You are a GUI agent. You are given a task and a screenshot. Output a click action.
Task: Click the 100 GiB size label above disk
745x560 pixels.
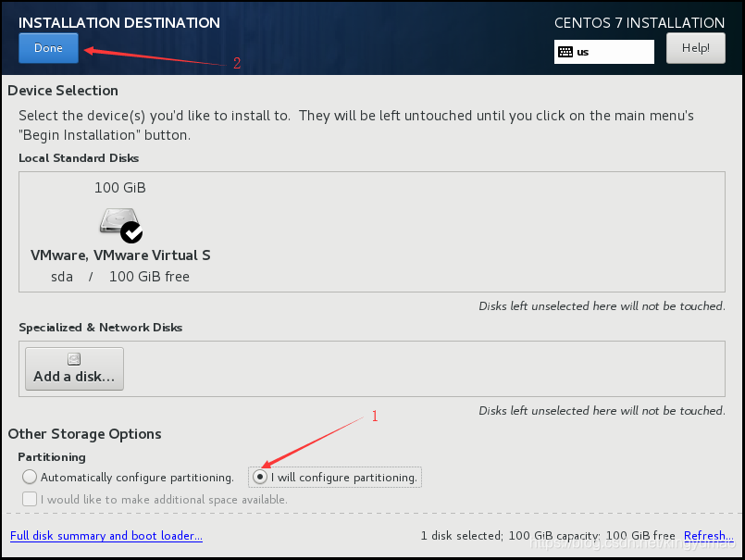(120, 188)
